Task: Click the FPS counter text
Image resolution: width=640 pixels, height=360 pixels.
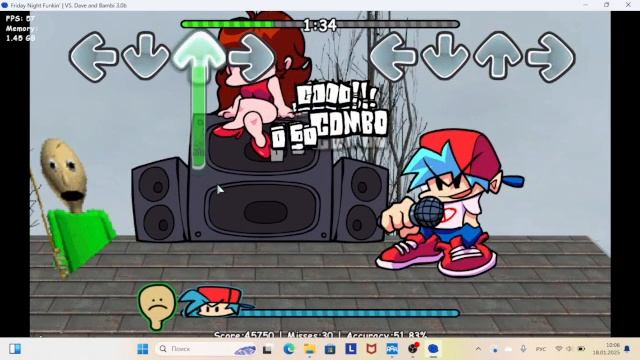Action: pyautogui.click(x=20, y=19)
